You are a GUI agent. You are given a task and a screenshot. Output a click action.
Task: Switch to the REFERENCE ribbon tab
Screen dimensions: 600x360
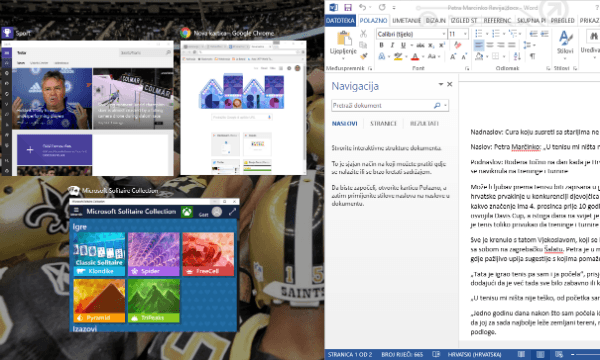pyautogui.click(x=497, y=20)
